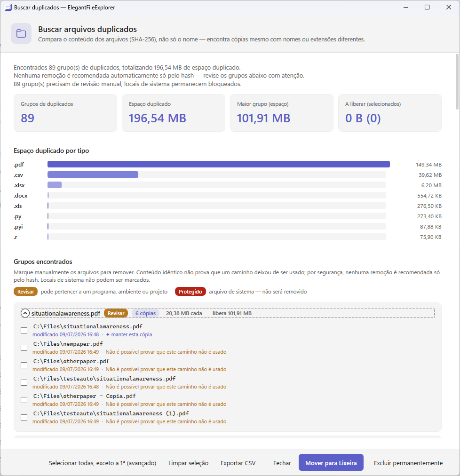Tick testeauto\situationalawareness.pdf checkbox
Image resolution: width=460 pixels, height=476 pixels.
point(24,382)
